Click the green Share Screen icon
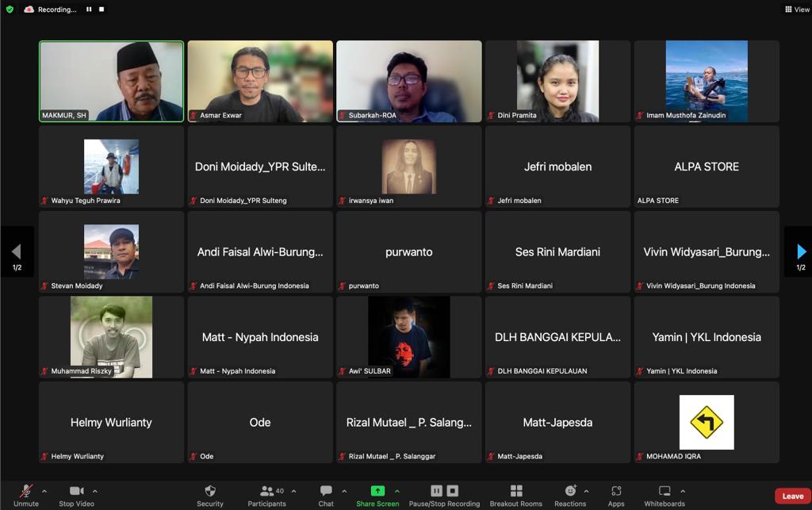812x510 pixels. (377, 490)
